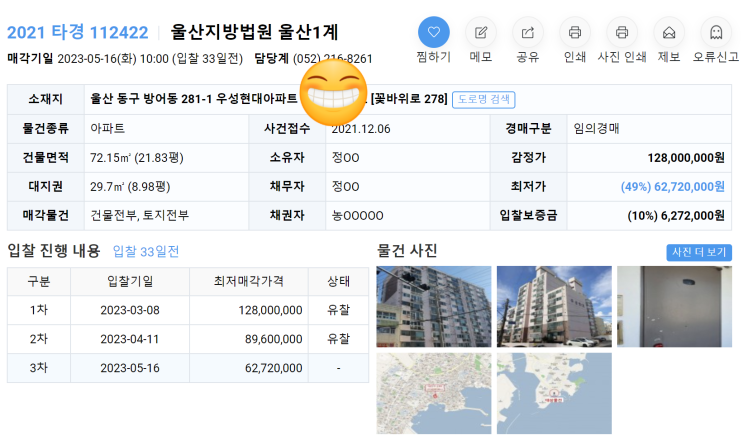The image size is (743, 445).
Task: Select bid date 2023-04-11
Action: point(129,339)
